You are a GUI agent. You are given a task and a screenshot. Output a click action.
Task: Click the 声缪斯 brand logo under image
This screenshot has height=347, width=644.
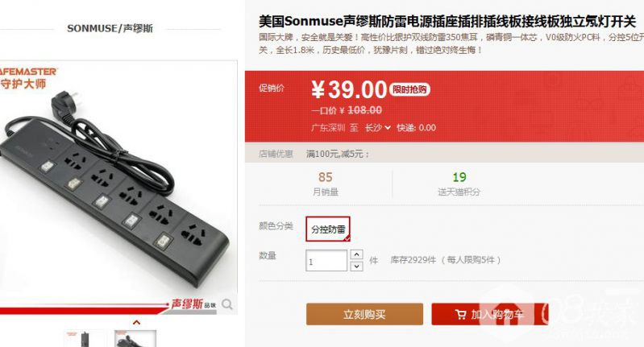pos(193,304)
